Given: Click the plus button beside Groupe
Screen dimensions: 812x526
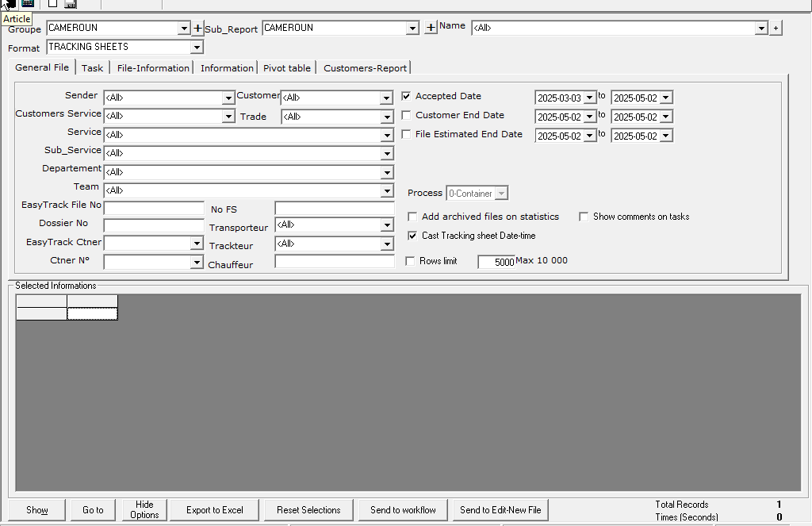Looking at the screenshot, I should click(x=197, y=29).
